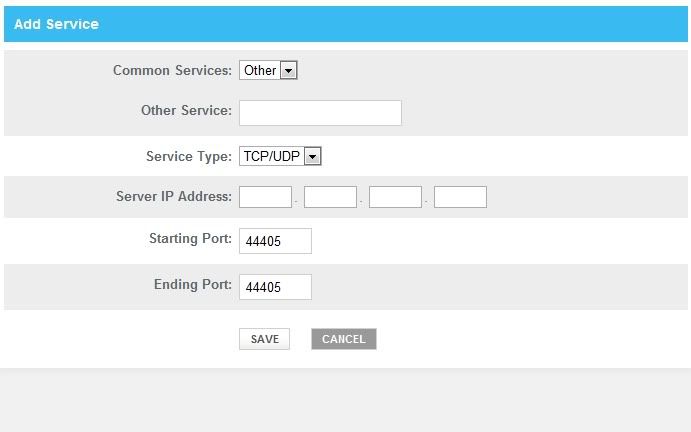Click the 'Starting Port:' label

click(x=190, y=239)
